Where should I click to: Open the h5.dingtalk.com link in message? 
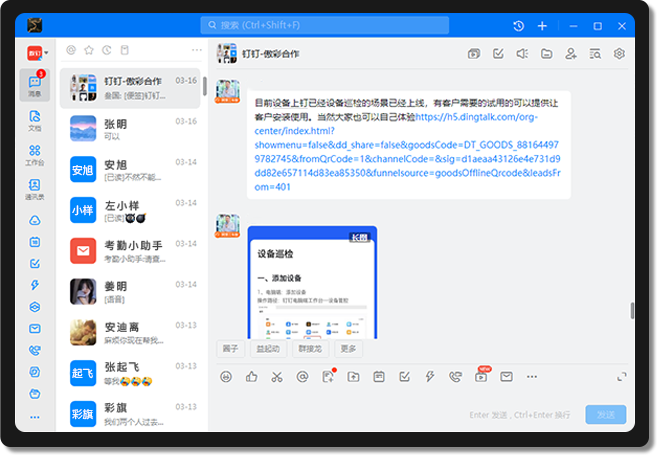[407, 152]
